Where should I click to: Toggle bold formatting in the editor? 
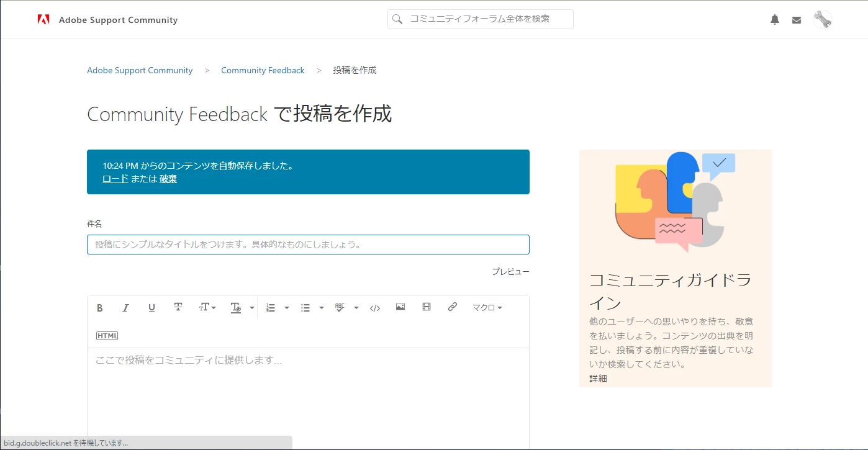tap(99, 308)
